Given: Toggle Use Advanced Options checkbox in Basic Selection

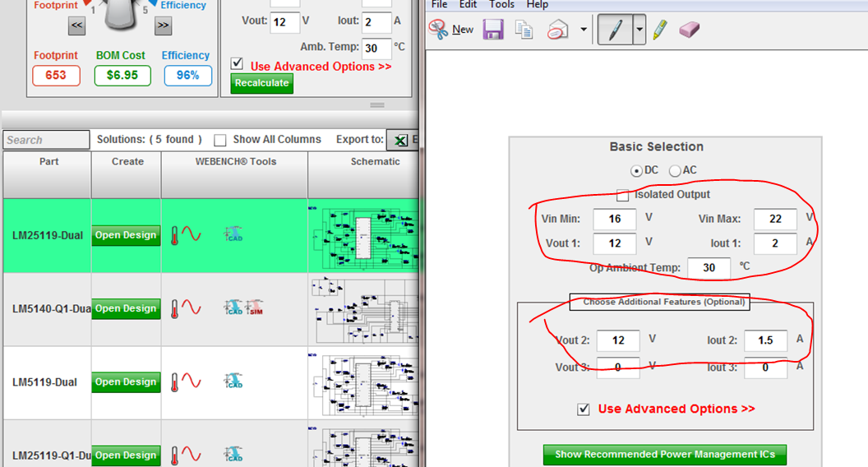Looking at the screenshot, I should [x=584, y=409].
